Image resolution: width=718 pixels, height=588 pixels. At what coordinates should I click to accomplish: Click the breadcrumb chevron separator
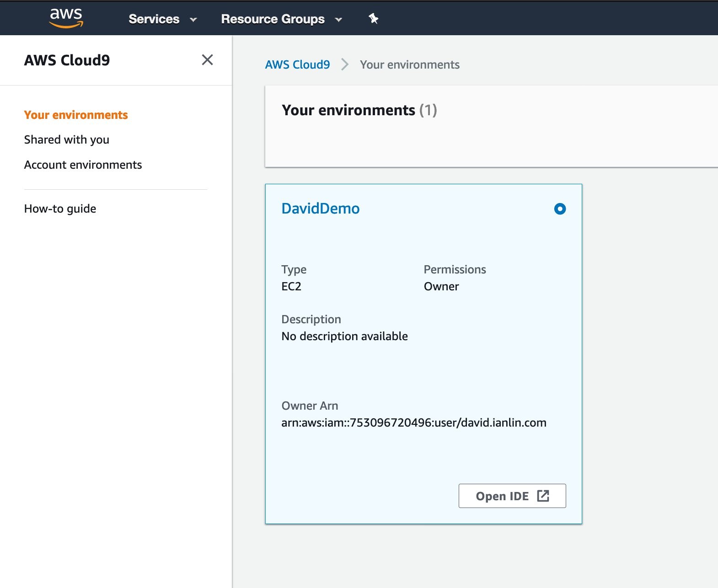click(345, 64)
